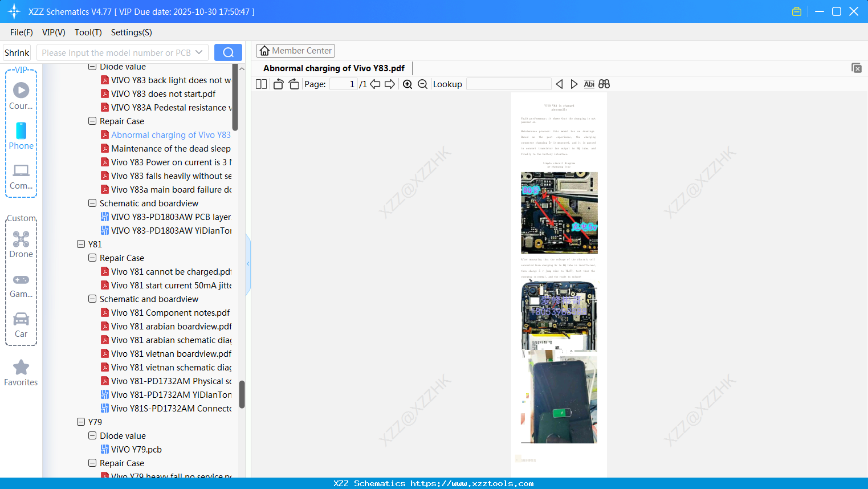This screenshot has height=489, width=868.
Task: Open VIVO Y83A Pedestal resistance file
Action: [166, 108]
